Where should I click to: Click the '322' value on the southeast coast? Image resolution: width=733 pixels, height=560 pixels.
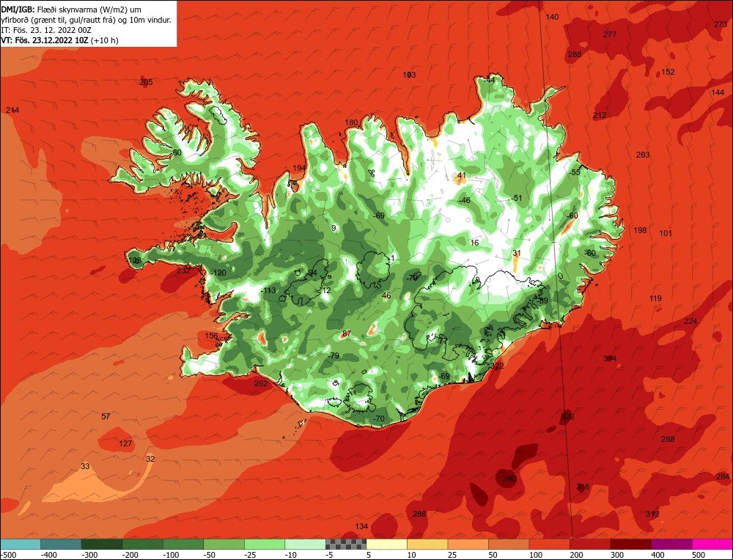pos(498,366)
